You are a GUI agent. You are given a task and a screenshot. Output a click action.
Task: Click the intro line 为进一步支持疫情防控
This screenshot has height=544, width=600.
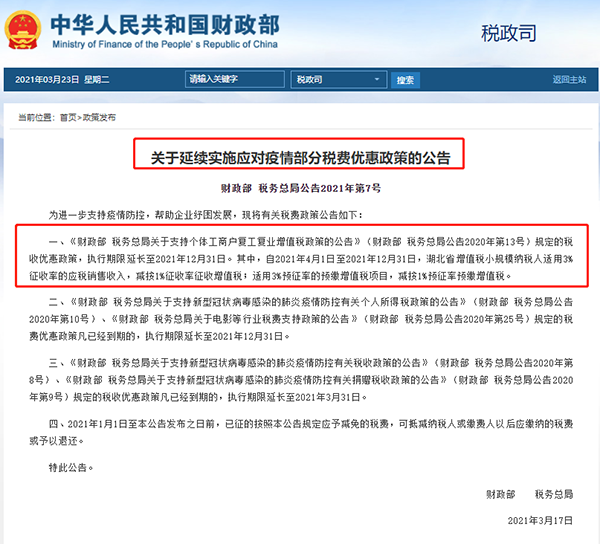coord(205,215)
